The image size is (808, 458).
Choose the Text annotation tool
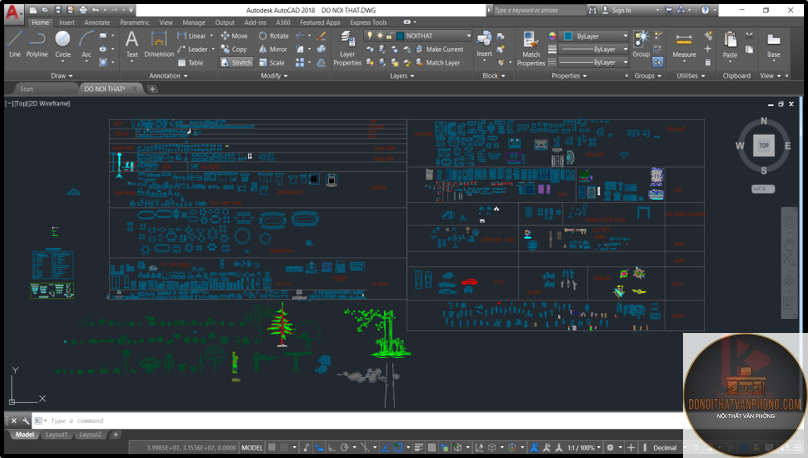(132, 44)
